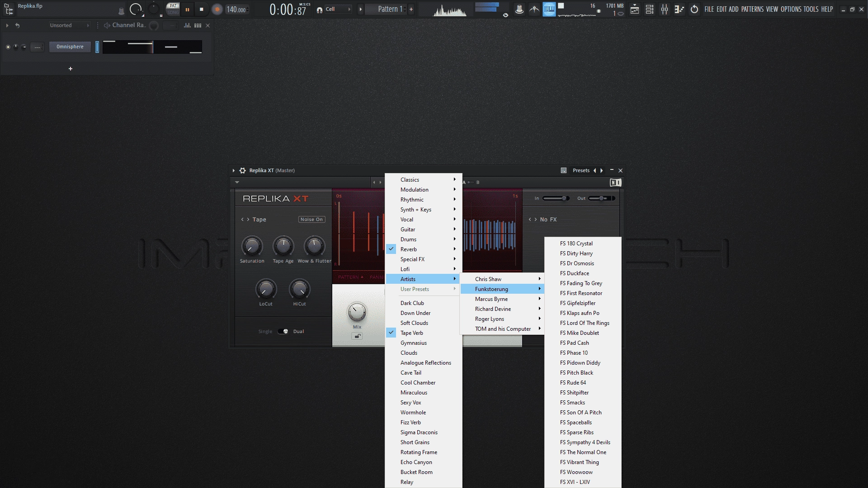Select the Omnisphere channel selector bar

click(97, 47)
